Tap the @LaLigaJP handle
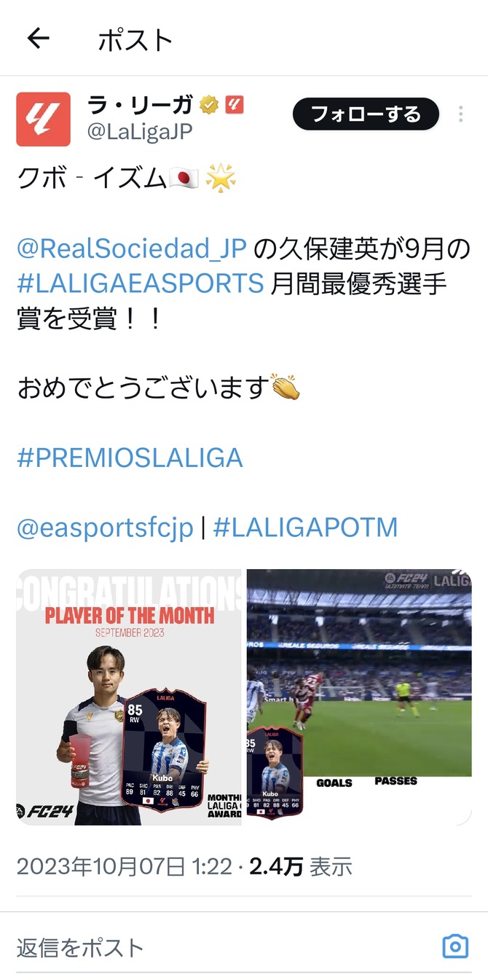488x980 pixels. pos(140,133)
